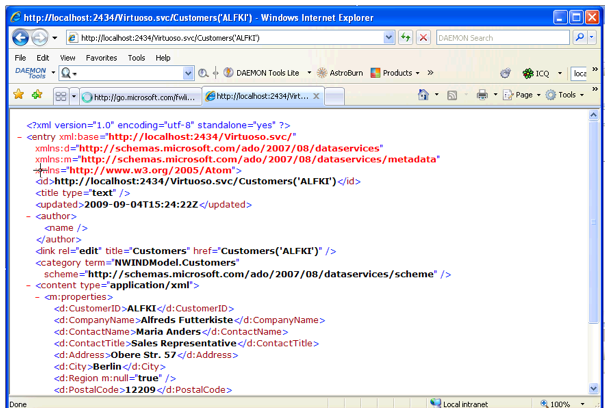Click the Quick Tabs grid icon

61,96
